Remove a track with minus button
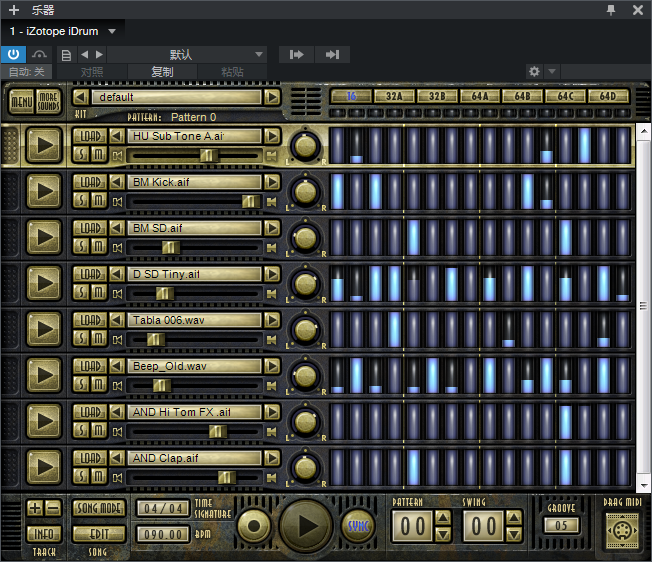652x562 pixels. (x=53, y=508)
